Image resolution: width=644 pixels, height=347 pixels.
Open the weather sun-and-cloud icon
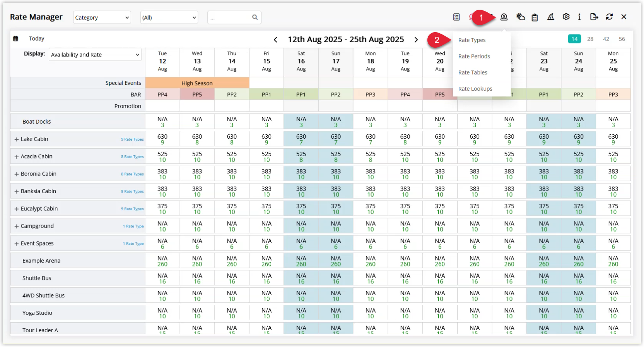[521, 17]
